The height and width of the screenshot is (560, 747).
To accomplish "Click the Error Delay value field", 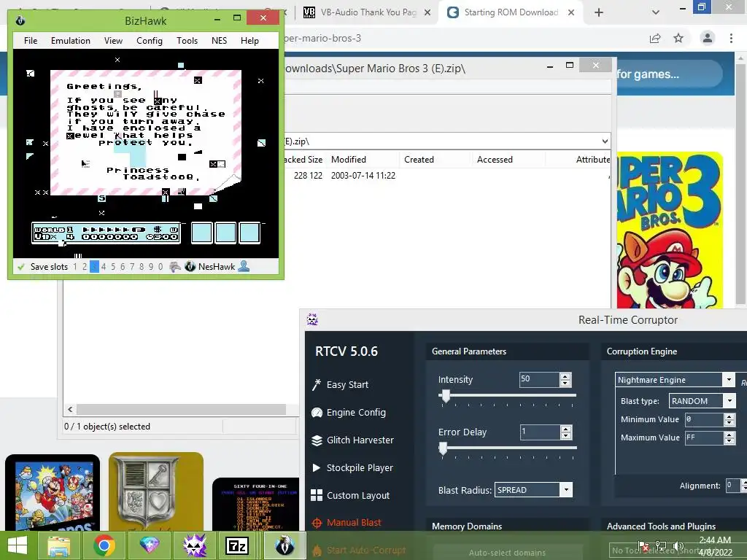I will click(x=539, y=432).
